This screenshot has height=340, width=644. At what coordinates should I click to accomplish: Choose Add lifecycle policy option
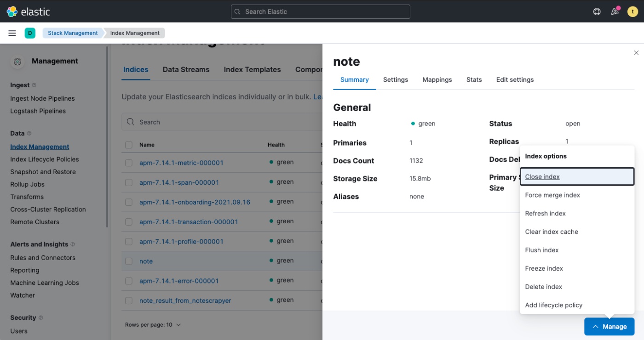(577, 306)
